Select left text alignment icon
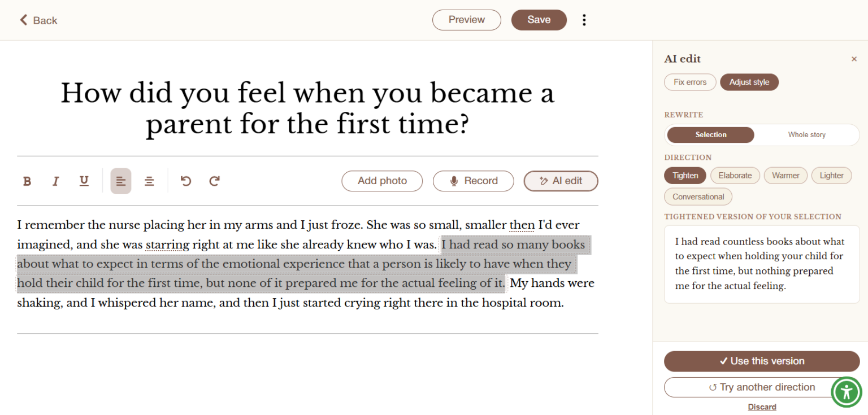Screen dimensions: 868x415 pyautogui.click(x=120, y=181)
